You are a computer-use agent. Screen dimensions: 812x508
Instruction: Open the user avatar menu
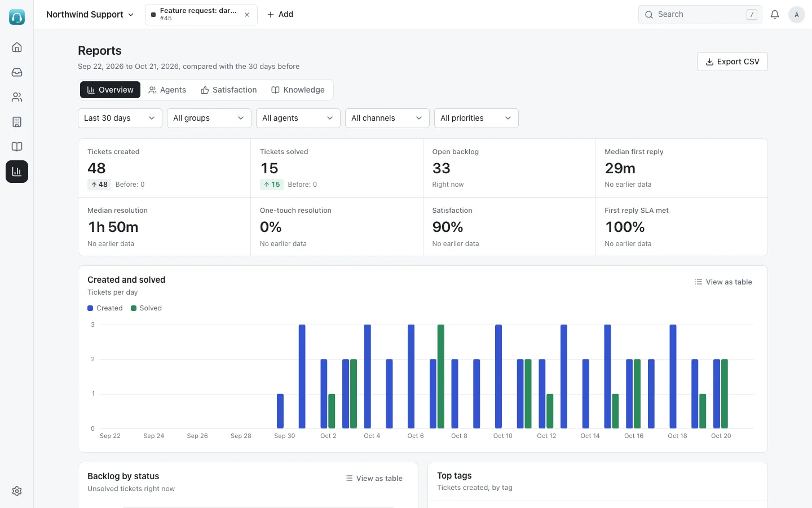796,15
